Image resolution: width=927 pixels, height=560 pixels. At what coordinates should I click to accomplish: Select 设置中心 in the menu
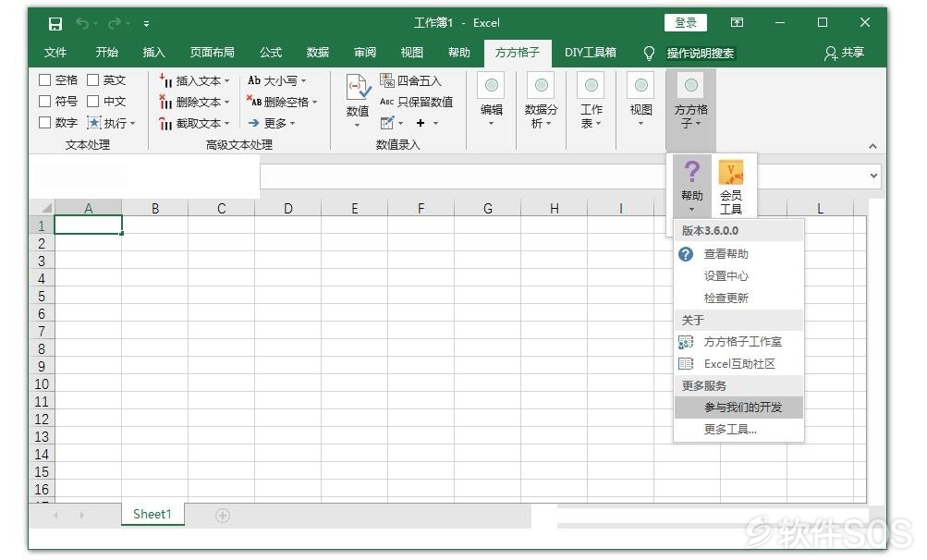[x=739, y=276]
